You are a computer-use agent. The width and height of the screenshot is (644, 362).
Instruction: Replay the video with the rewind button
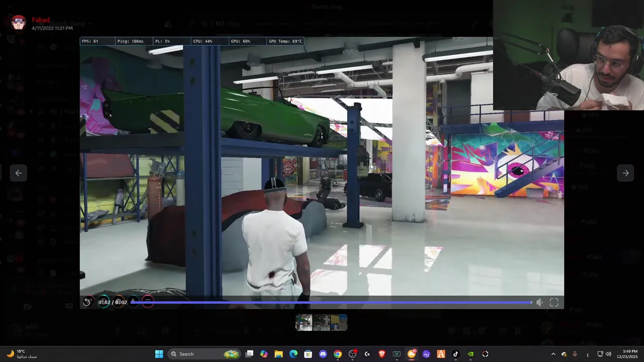tap(87, 302)
